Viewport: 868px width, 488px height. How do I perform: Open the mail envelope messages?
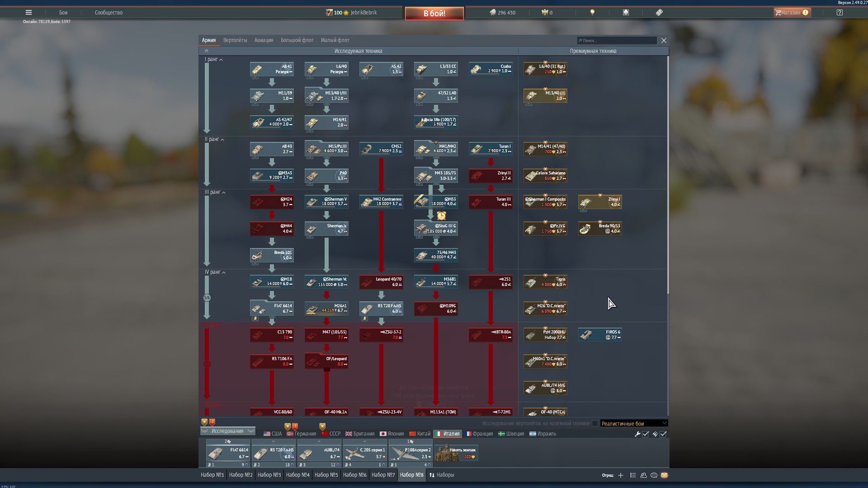(x=664, y=475)
